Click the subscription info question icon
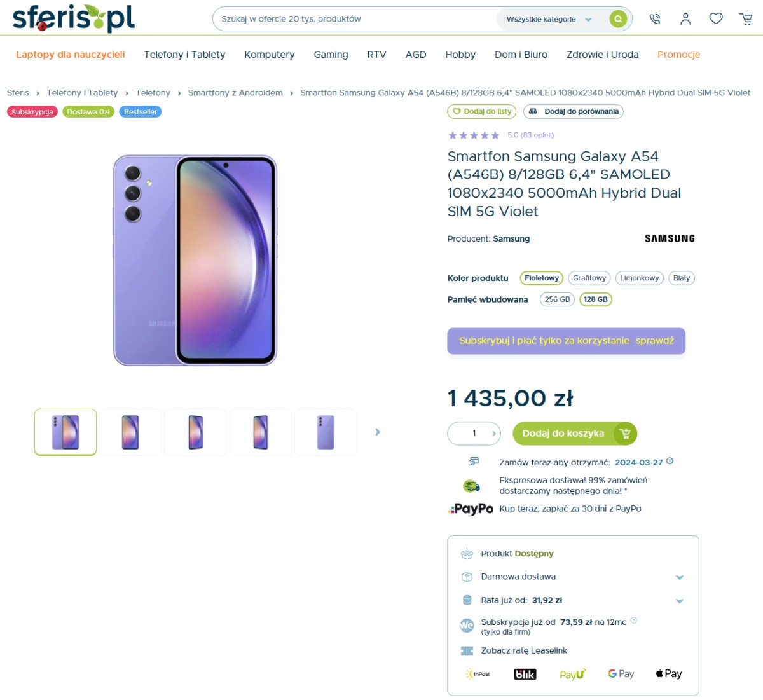Viewport: 763px width, 700px height. point(633,621)
